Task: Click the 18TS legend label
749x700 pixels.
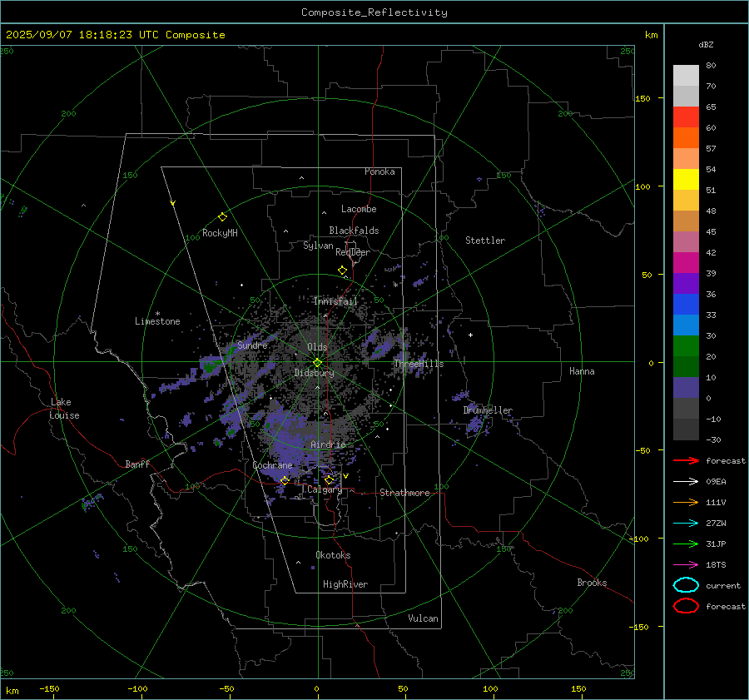Action: 716,565
